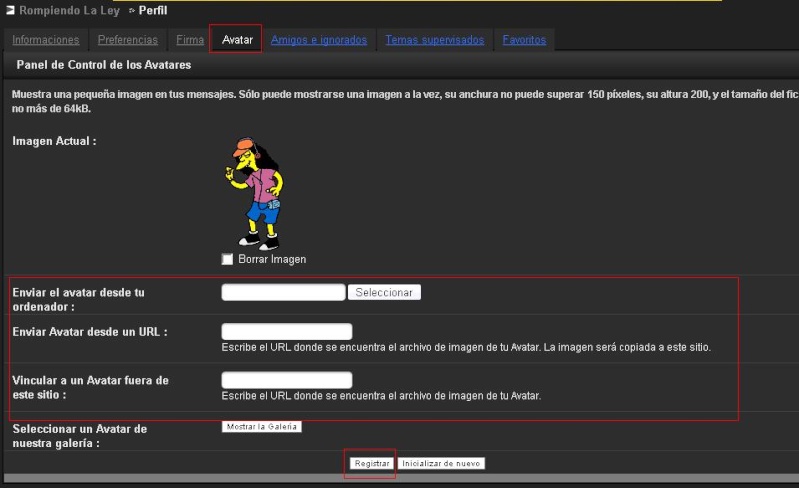
Task: Open Temas supervisados tab
Action: (435, 40)
